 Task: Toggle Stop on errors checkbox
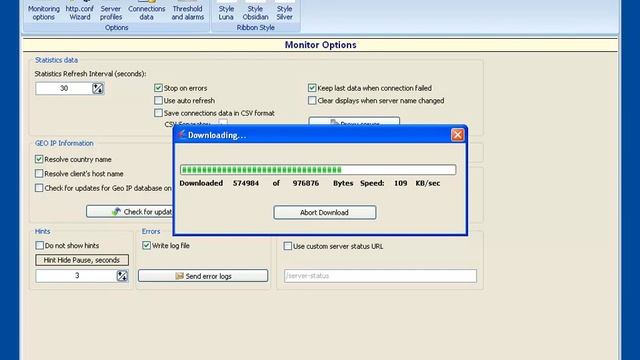tap(158, 88)
